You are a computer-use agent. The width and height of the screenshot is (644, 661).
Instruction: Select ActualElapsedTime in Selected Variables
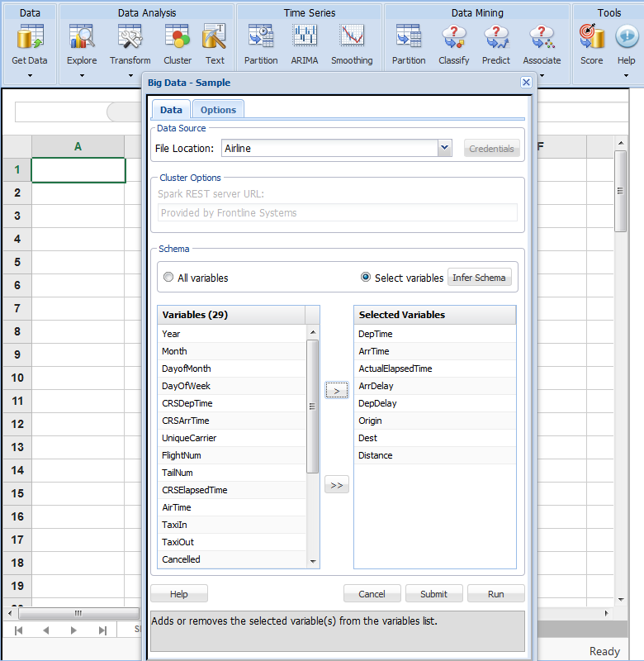tap(435, 368)
